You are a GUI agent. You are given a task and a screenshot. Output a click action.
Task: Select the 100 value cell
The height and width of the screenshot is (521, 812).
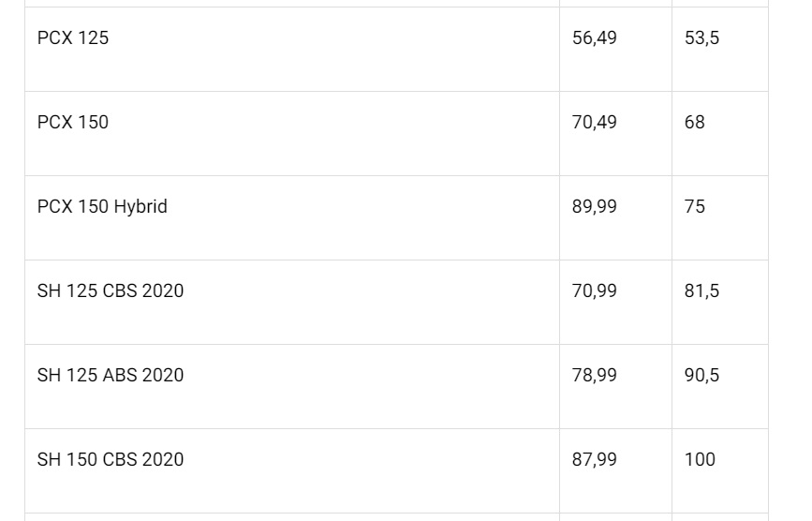(x=700, y=460)
